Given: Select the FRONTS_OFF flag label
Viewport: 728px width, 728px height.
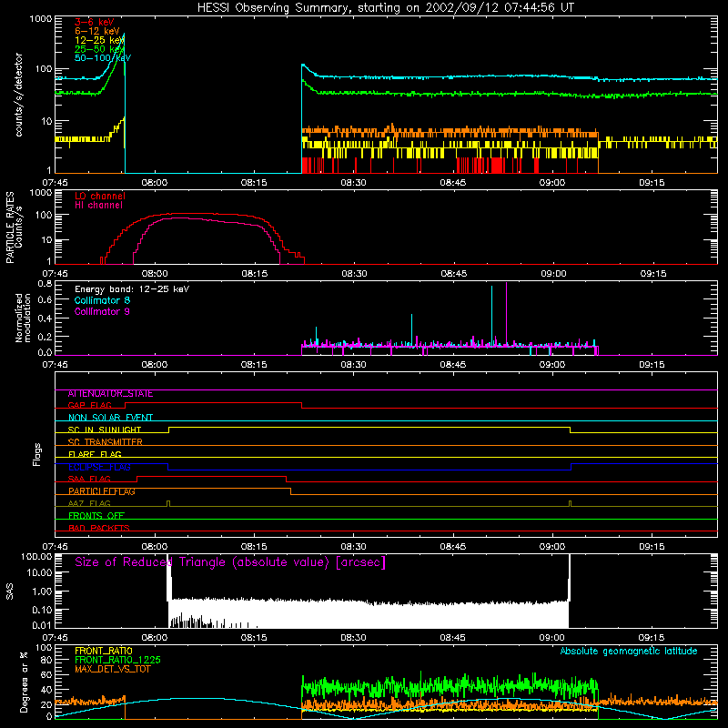Looking at the screenshot, I should click(x=96, y=516).
